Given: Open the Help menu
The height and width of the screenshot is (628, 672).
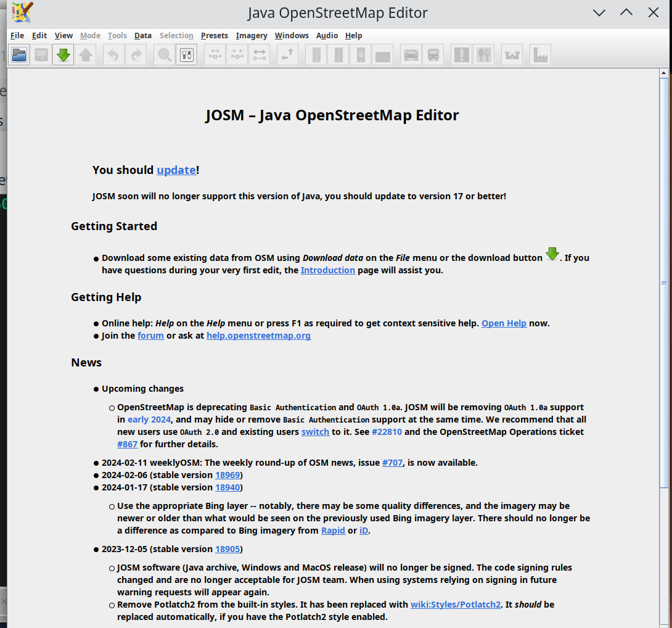Looking at the screenshot, I should [x=354, y=36].
